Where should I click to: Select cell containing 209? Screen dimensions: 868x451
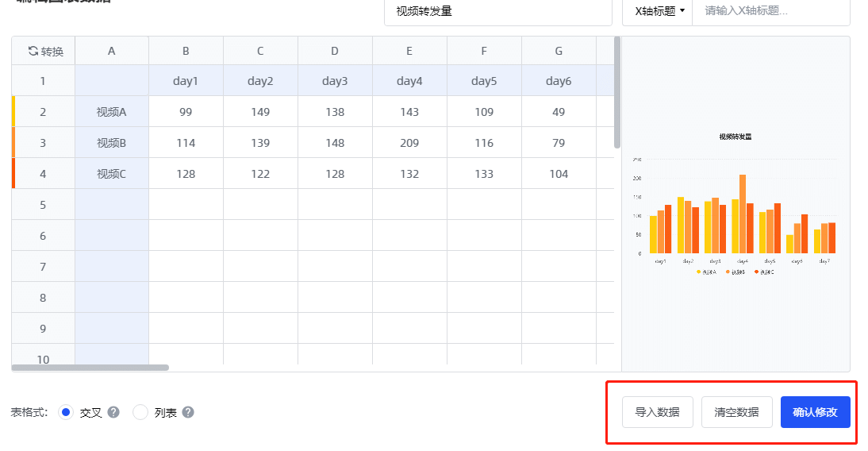click(409, 143)
